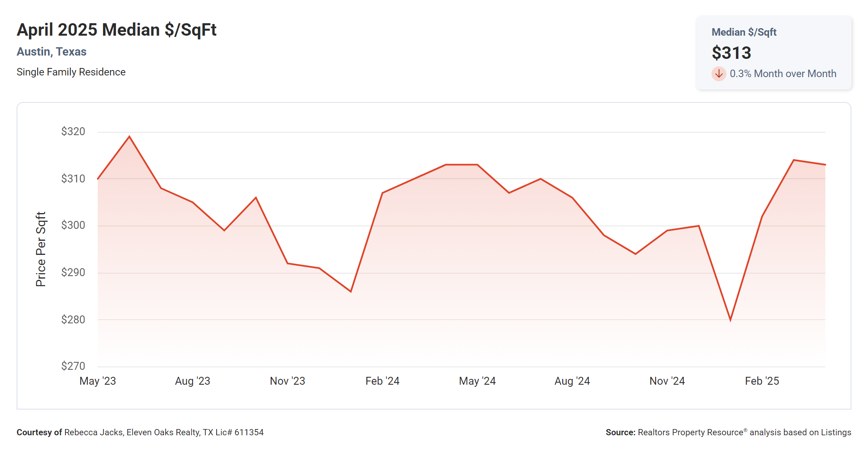Click the highest peak near $319
The height and width of the screenshot is (456, 868).
tap(129, 136)
